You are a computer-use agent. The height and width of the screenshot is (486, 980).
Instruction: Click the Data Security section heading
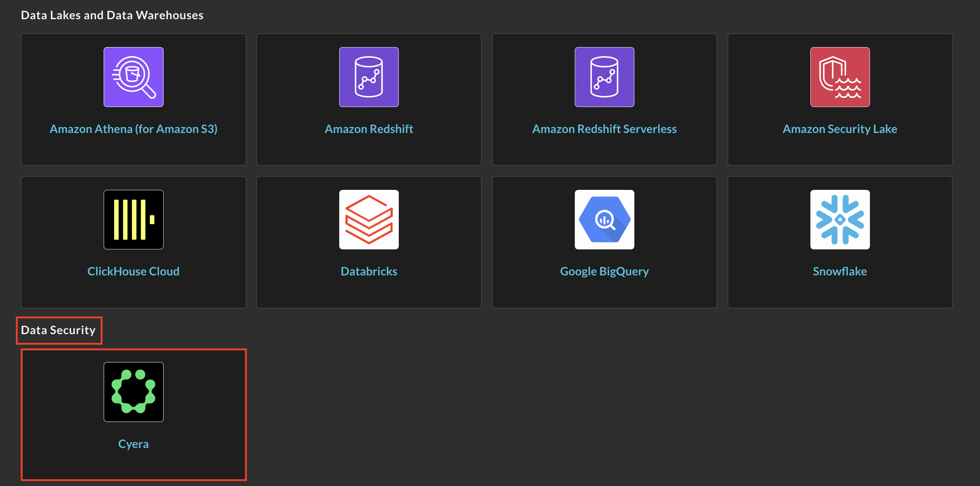coord(58,330)
